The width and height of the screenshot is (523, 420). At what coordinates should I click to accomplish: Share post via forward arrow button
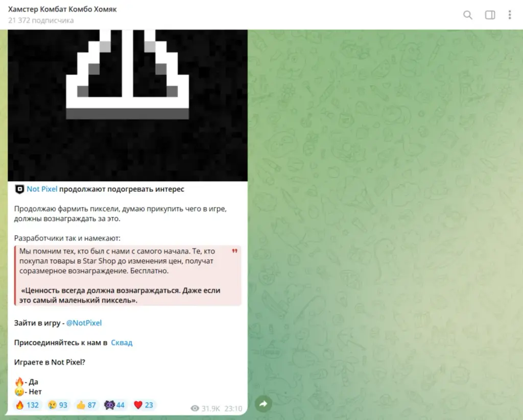(x=264, y=404)
